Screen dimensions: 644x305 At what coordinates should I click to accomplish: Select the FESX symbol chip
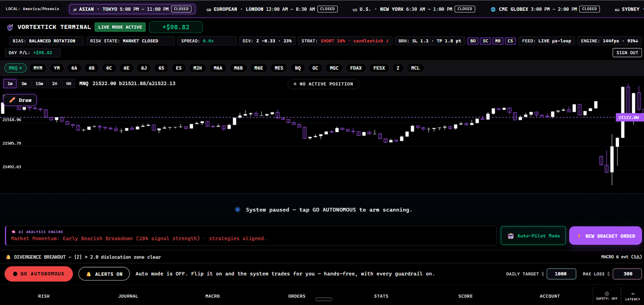click(x=379, y=68)
